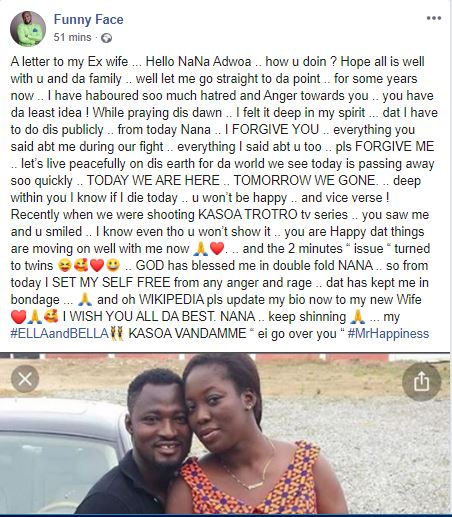Click the squinting tongue emoji after 'to twins'

click(x=64, y=265)
